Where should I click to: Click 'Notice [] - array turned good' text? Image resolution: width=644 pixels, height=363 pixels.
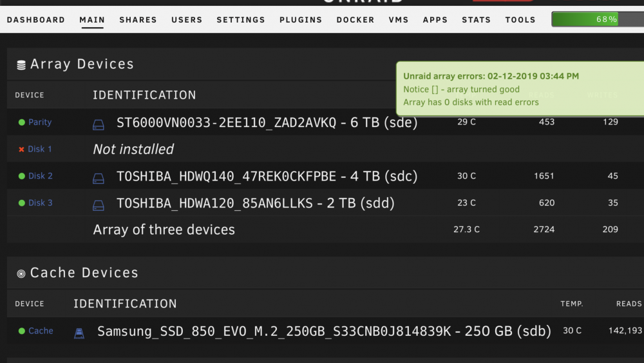click(461, 89)
